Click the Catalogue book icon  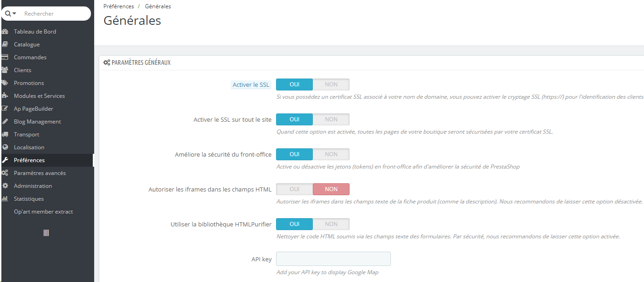click(x=5, y=45)
